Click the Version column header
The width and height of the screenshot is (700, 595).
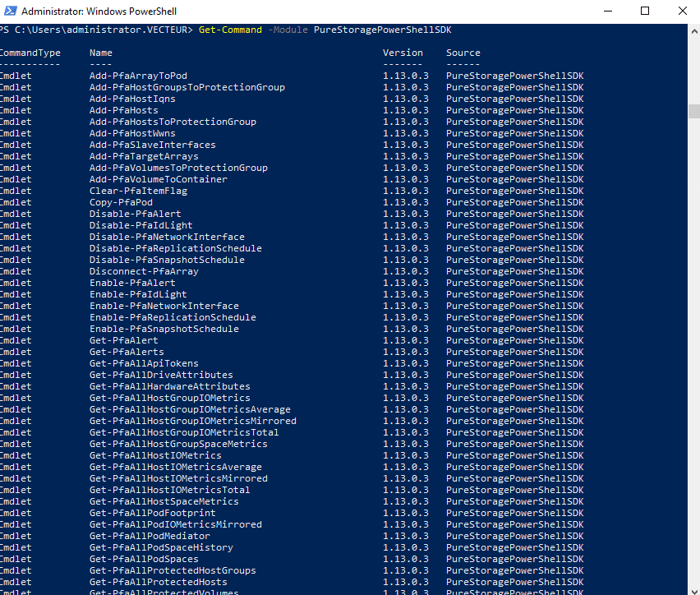pos(403,52)
